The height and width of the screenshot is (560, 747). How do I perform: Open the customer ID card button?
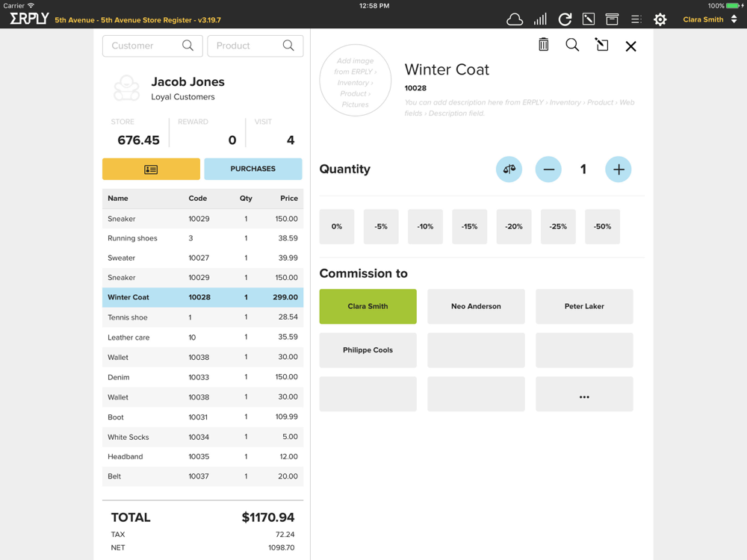(151, 169)
